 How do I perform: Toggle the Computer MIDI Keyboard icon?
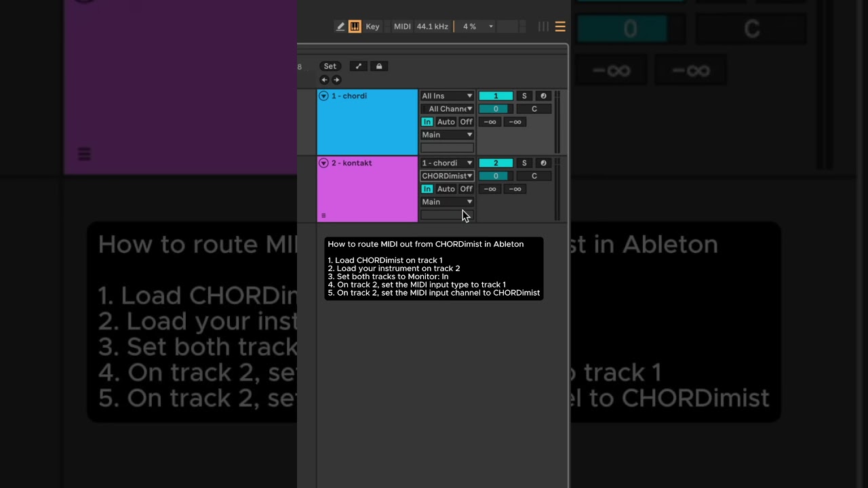pos(355,26)
